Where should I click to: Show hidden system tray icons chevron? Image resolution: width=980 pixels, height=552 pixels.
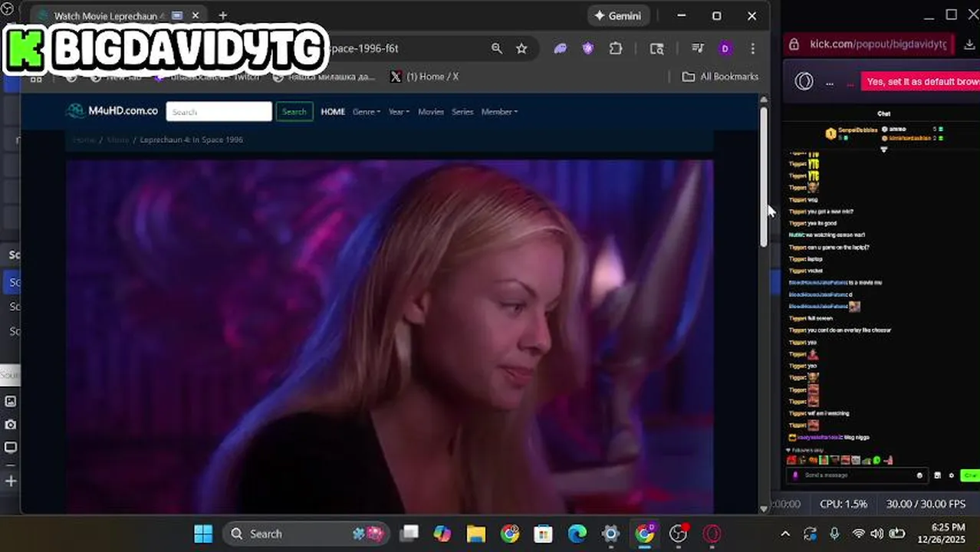click(x=785, y=534)
